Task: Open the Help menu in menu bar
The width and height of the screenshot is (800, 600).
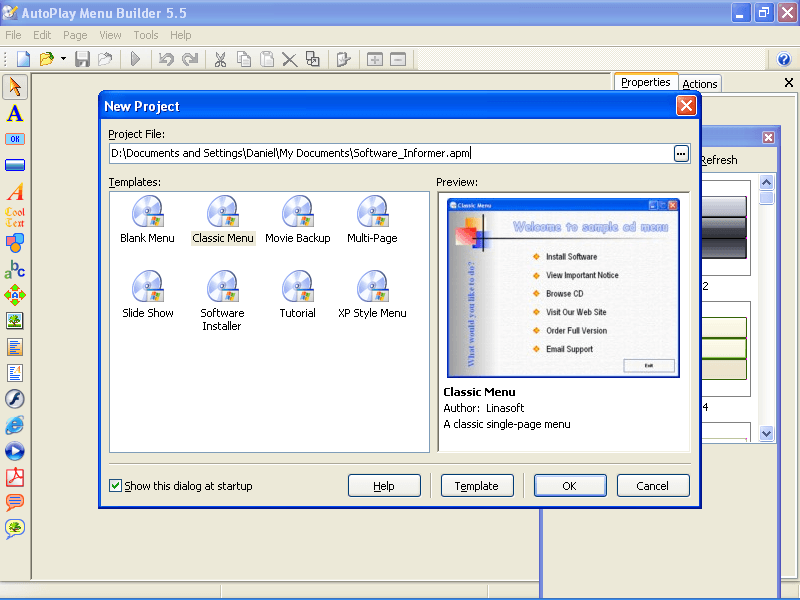Action: (181, 35)
